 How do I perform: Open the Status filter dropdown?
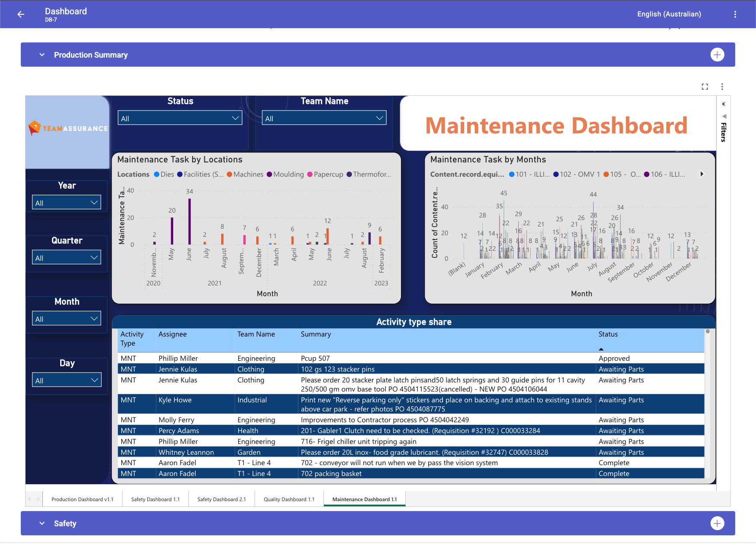click(180, 118)
